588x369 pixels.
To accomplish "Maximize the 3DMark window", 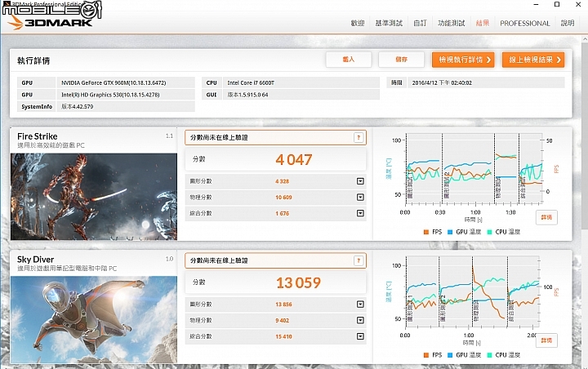I will tap(557, 5).
